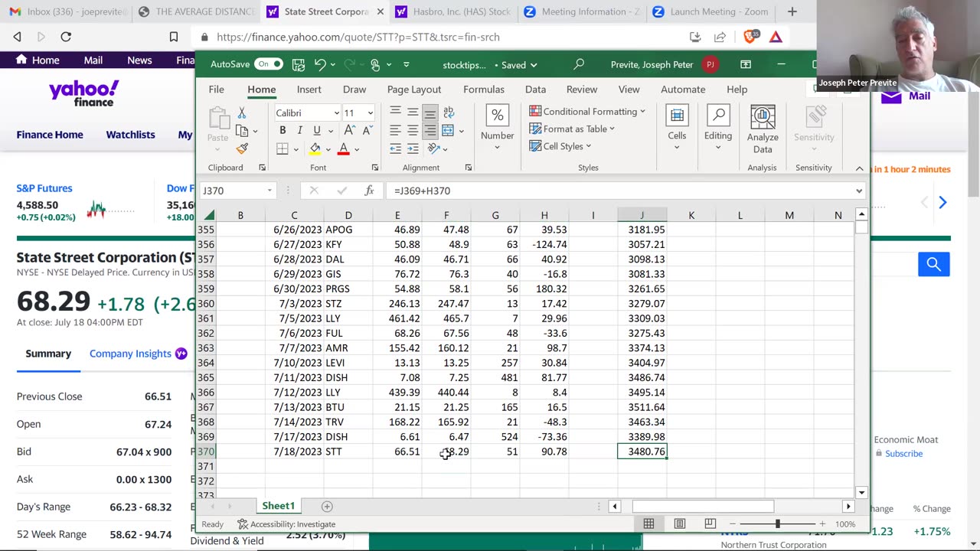Open the Editing group button
The image size is (980, 551).
718,128
